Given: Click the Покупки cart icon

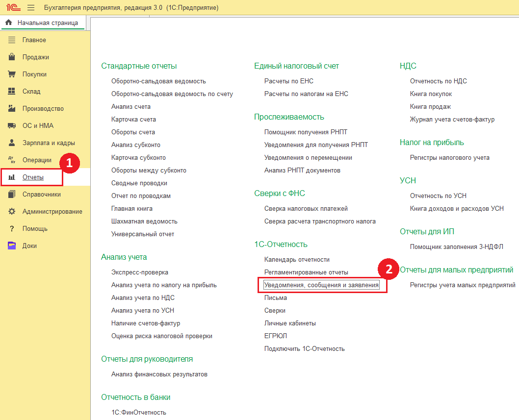Looking at the screenshot, I should [x=12, y=74].
